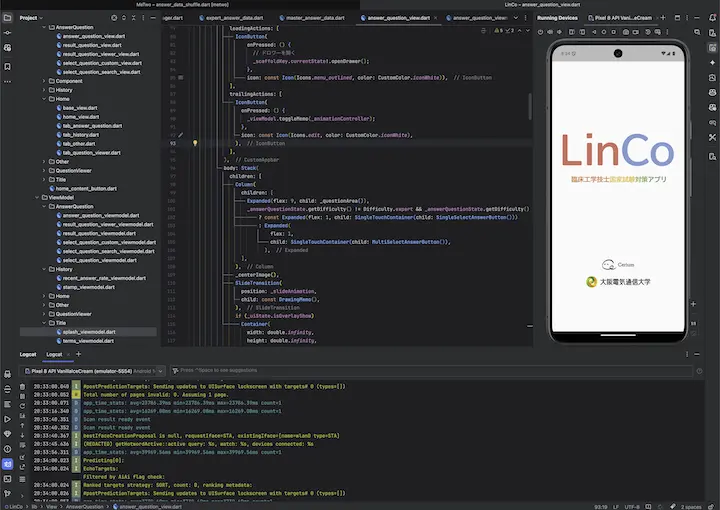Show more tool windows via left sidebar ellipsis
The width and height of the screenshot is (720, 510).
click(x=7, y=82)
